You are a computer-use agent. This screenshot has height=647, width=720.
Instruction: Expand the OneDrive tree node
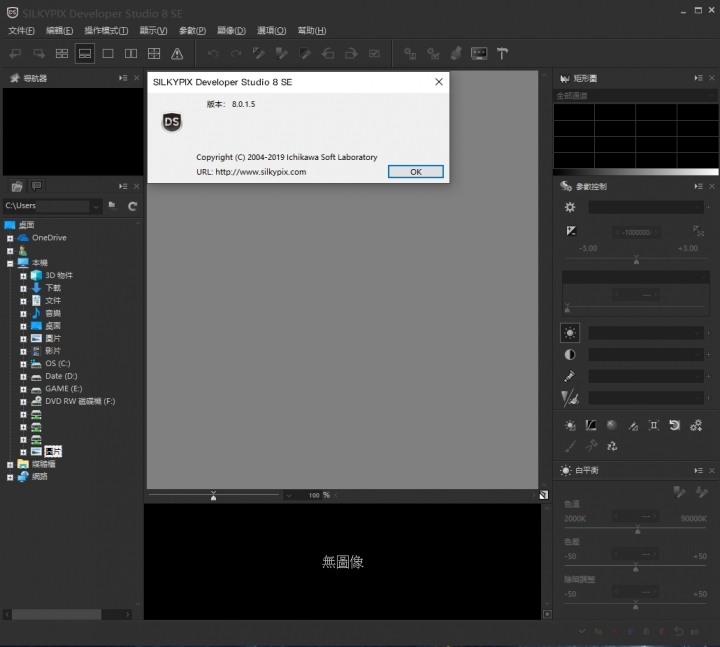(10, 238)
